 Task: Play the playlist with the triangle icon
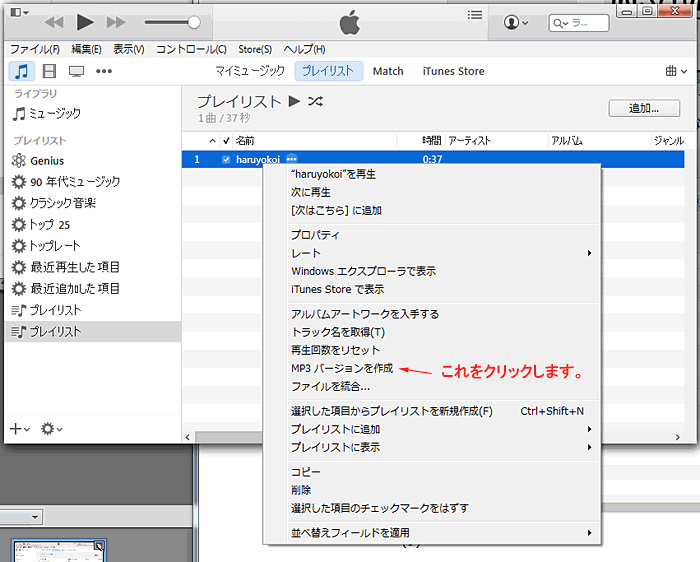click(294, 101)
